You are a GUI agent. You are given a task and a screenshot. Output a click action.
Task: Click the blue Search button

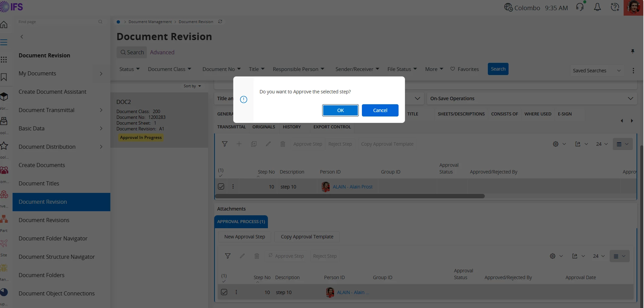coord(498,69)
